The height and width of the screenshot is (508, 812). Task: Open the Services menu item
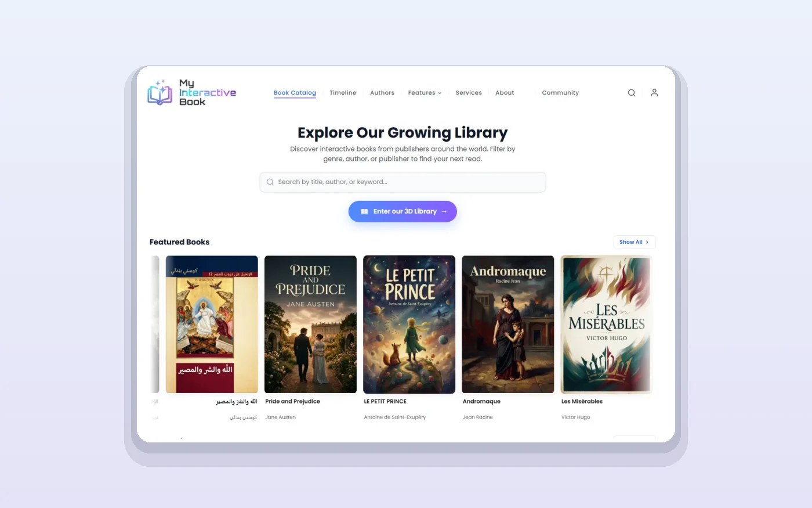coord(469,93)
